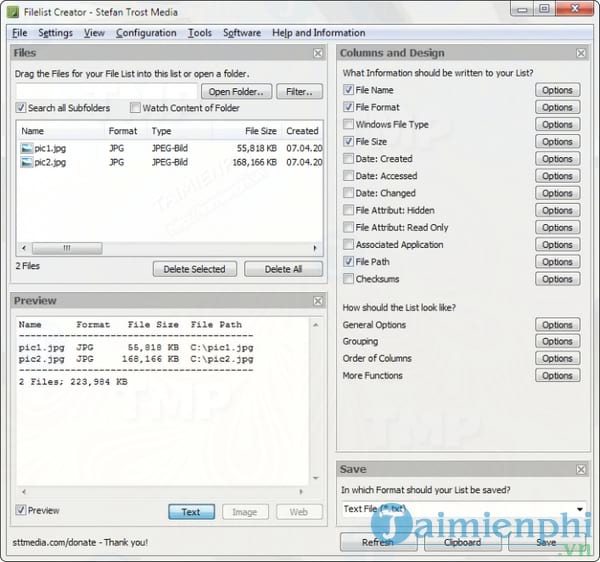
Task: Open the File menu
Action: [x=20, y=33]
